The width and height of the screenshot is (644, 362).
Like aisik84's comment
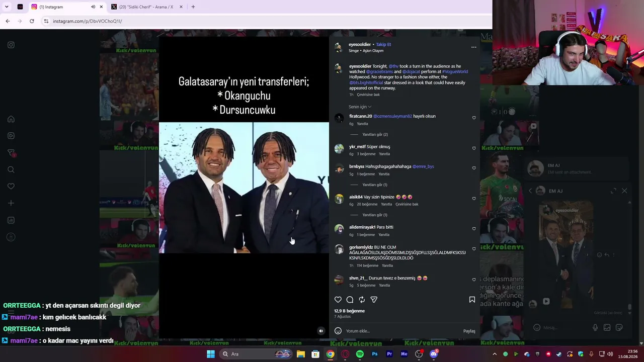tap(474, 199)
